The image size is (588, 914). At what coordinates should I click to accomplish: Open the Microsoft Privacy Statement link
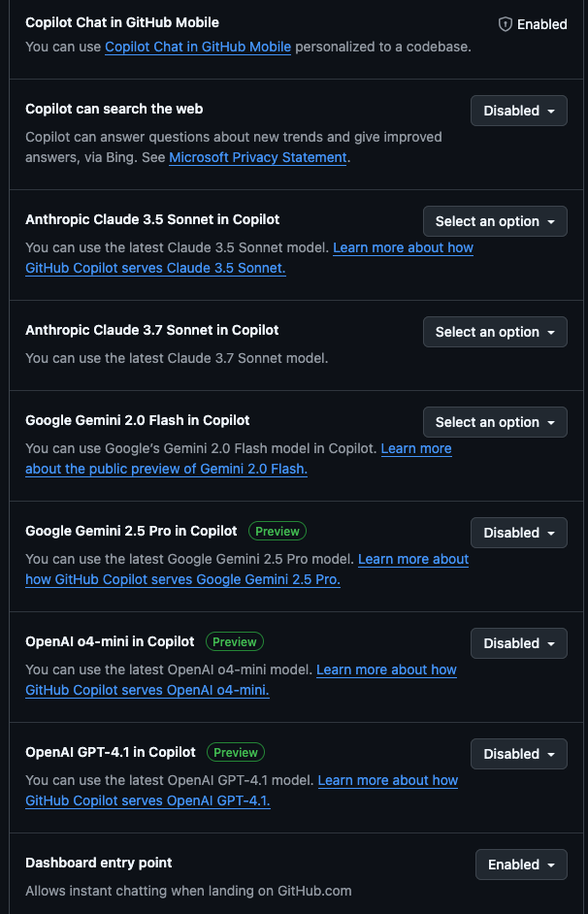coord(257,157)
